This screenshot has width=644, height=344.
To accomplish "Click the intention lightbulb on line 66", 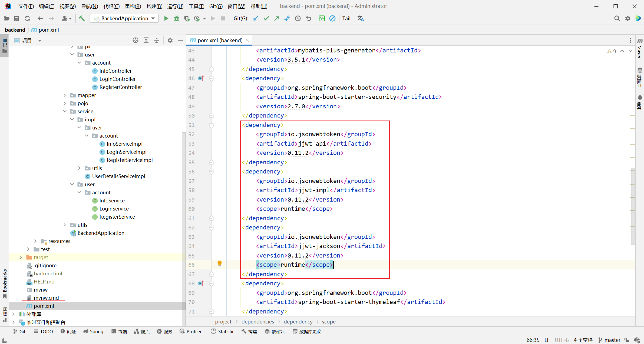I will coord(220,263).
